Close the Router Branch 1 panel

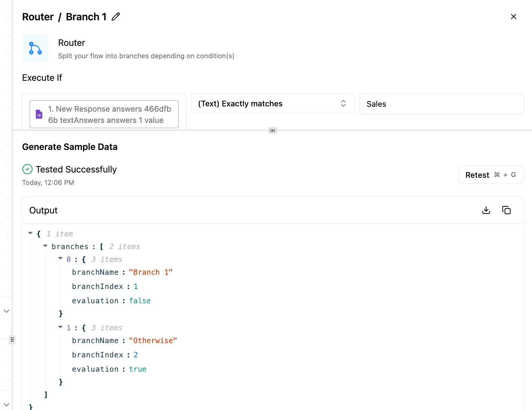coord(513,17)
